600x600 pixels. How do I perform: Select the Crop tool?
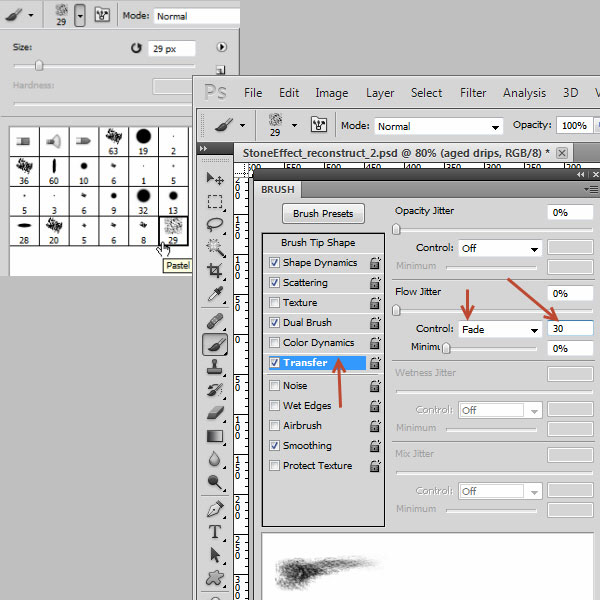[x=215, y=271]
